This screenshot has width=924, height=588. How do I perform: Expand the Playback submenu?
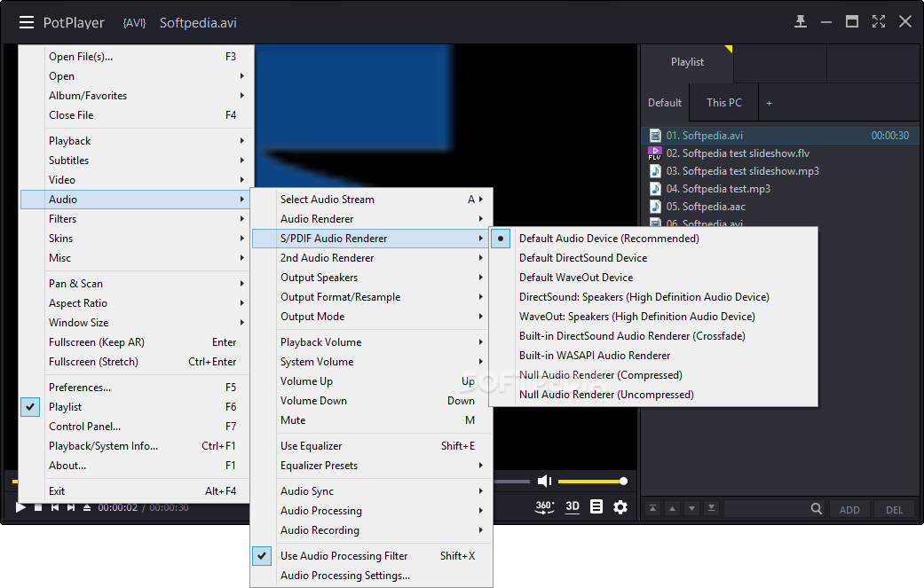coord(135,141)
